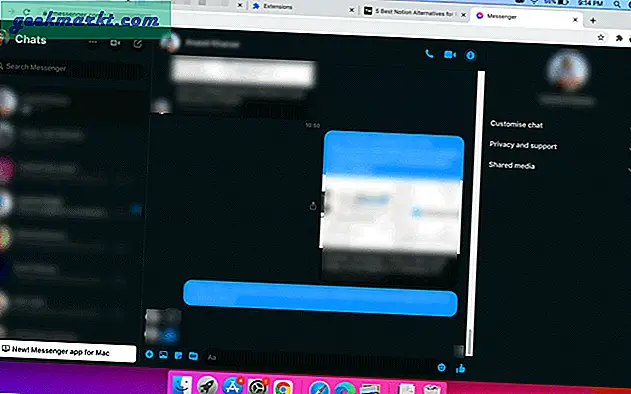The width and height of the screenshot is (631, 394).
Task: Close the 5 Best Notion Alternatives tab
Action: [x=463, y=15]
